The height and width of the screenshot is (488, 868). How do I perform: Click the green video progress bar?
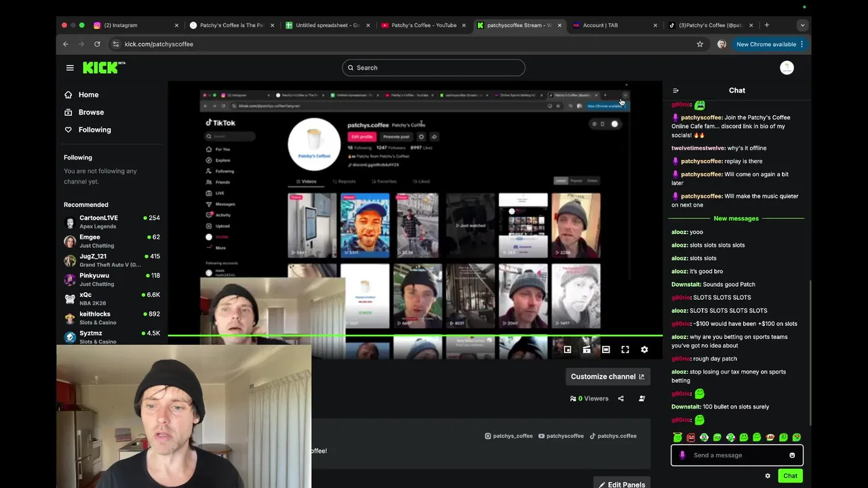(415, 335)
